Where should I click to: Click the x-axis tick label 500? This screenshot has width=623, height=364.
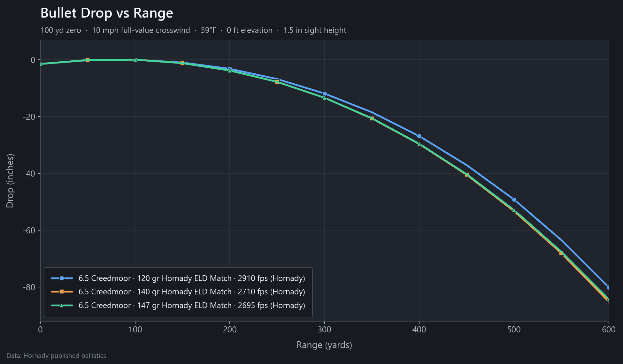(x=514, y=330)
